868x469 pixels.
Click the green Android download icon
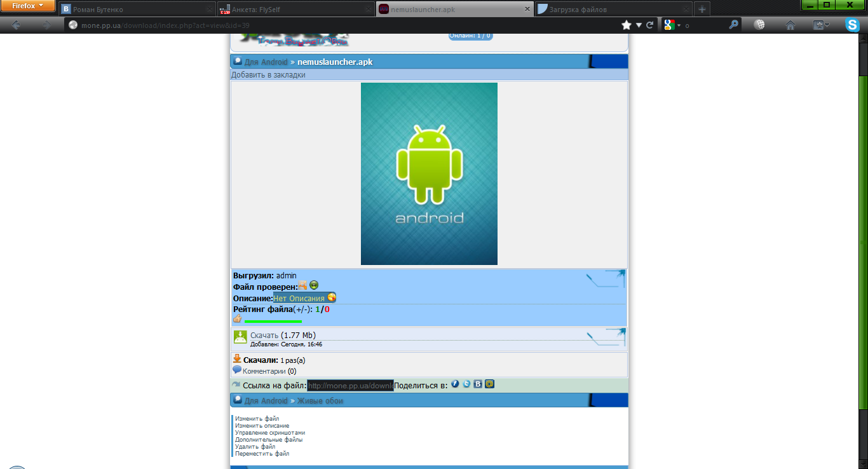(x=240, y=337)
